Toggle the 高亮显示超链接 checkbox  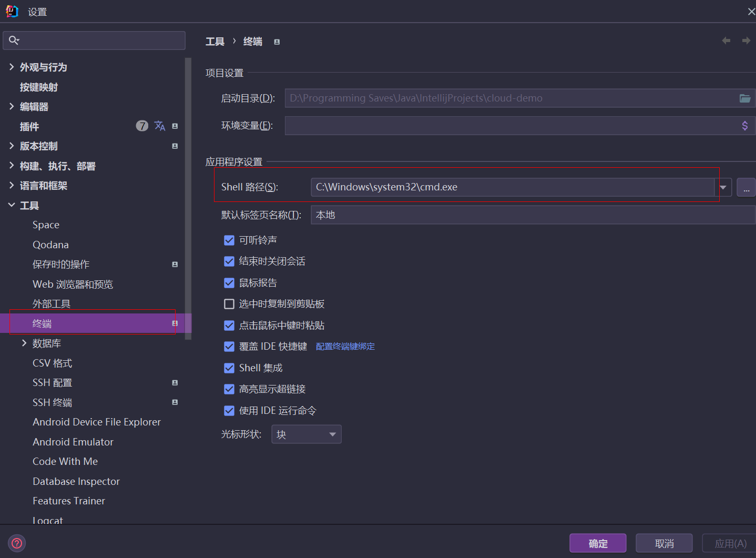point(229,389)
